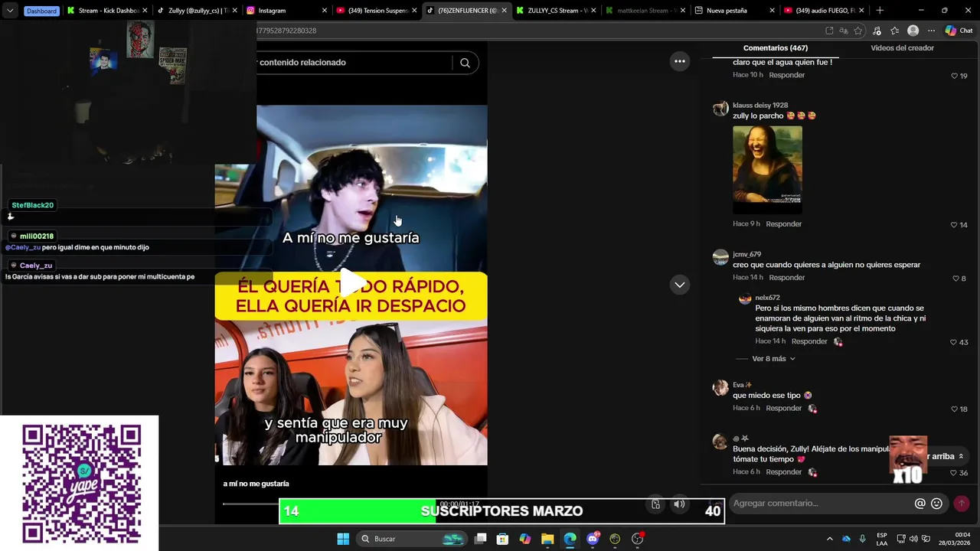The width and height of the screenshot is (980, 551).
Task: Reply to Eva's comment
Action: click(x=783, y=409)
